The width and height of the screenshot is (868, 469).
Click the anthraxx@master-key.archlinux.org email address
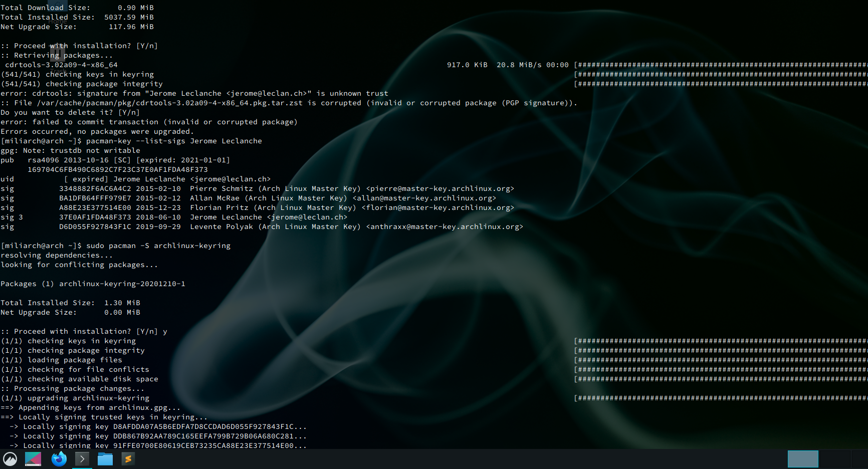(x=445, y=226)
